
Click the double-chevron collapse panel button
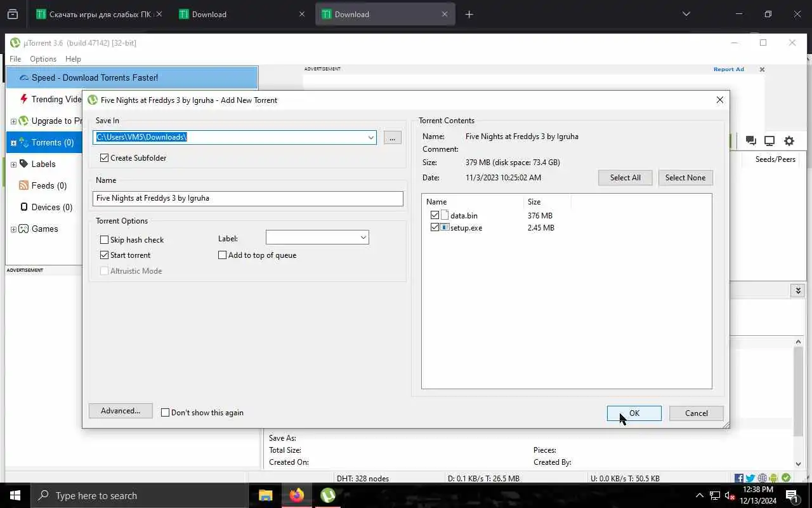click(798, 290)
